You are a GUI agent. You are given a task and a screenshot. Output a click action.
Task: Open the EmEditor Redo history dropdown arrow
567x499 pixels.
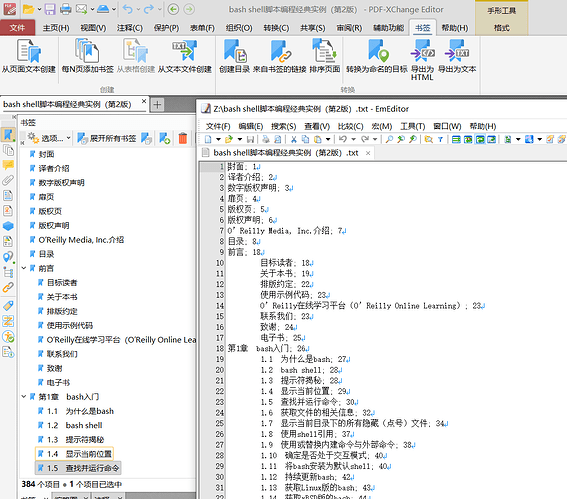[375, 139]
